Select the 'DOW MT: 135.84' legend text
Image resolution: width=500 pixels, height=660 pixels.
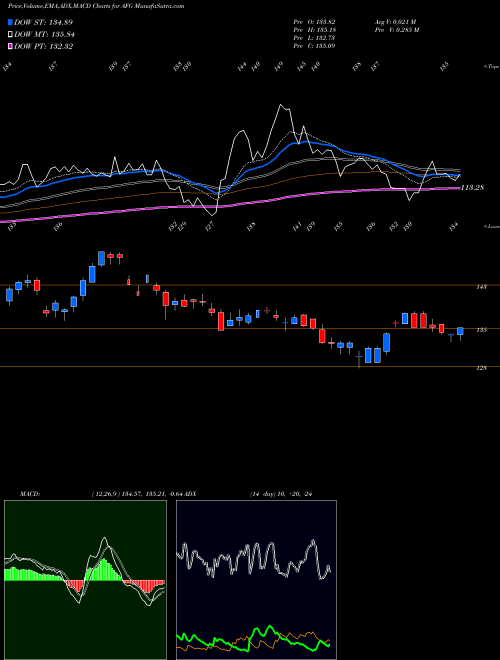pos(44,35)
